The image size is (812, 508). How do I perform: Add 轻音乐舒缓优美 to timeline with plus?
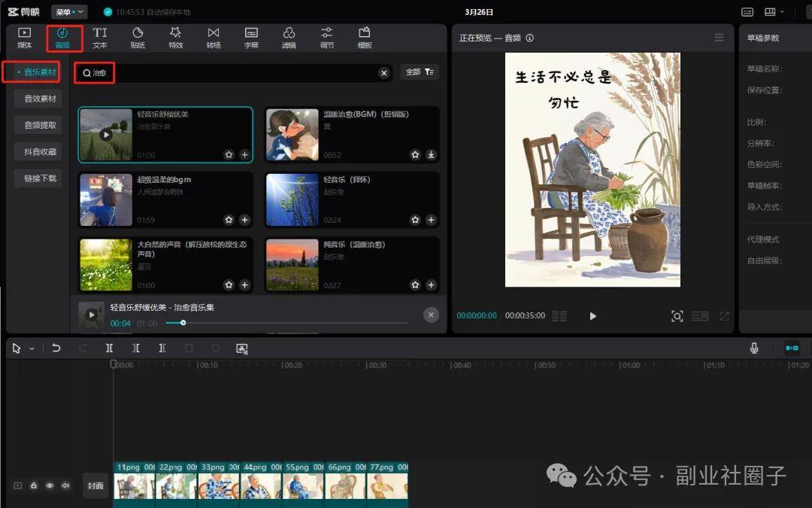pos(244,155)
